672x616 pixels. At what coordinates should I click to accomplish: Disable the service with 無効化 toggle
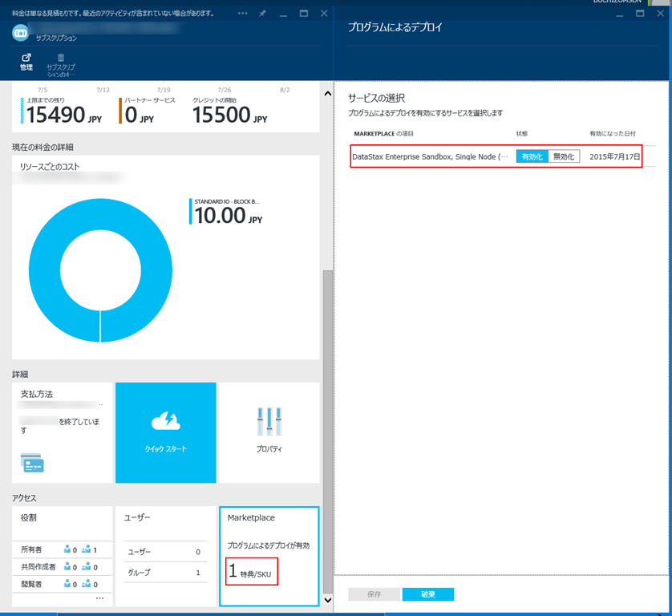click(564, 156)
